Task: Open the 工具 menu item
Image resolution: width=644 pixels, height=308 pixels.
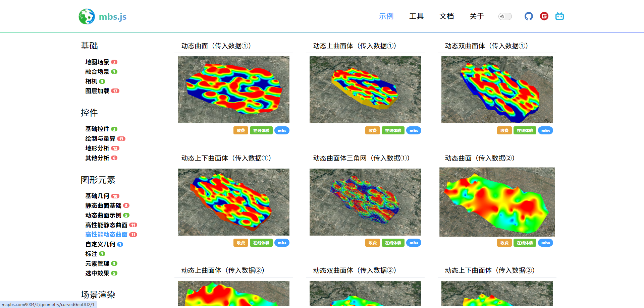Action: [416, 16]
